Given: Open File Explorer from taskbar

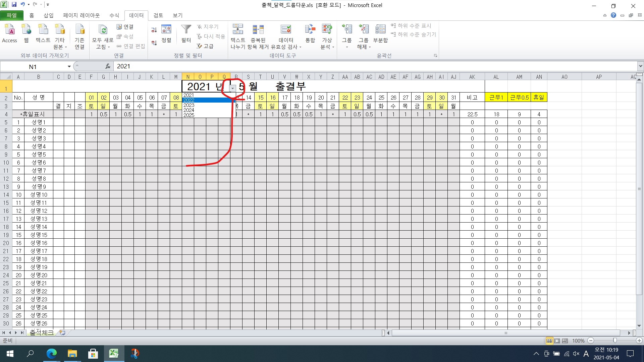Looking at the screenshot, I should [x=72, y=354].
